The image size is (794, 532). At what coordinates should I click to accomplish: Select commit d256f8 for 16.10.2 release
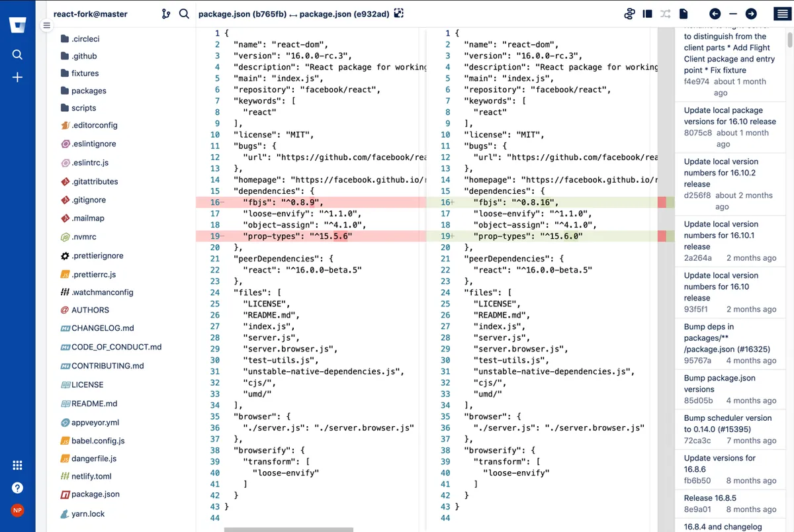point(730,184)
